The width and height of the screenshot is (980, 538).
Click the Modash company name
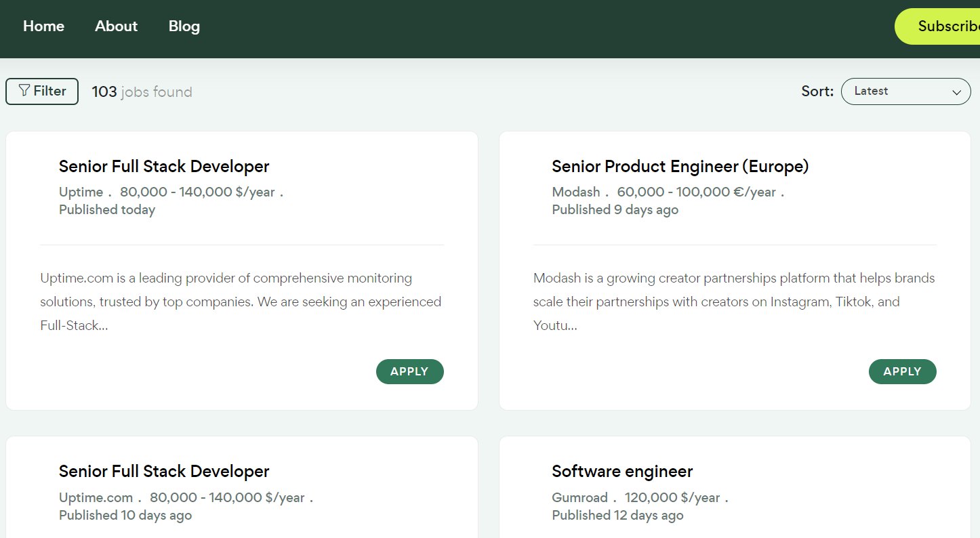575,192
